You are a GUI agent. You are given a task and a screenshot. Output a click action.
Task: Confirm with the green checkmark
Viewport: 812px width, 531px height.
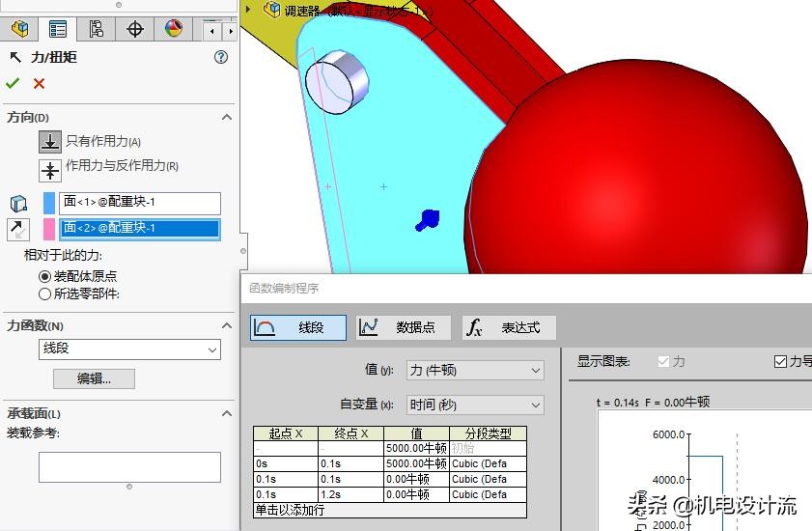(13, 83)
